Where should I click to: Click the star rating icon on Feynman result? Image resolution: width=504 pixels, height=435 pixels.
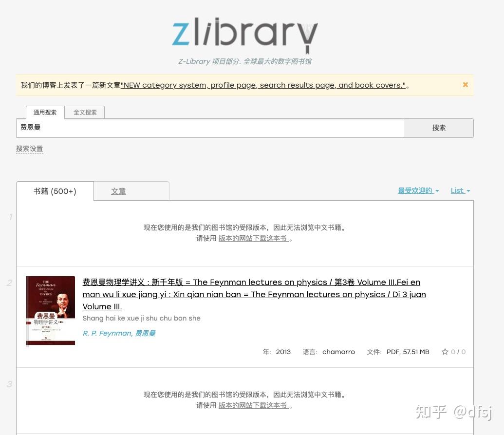[445, 352]
